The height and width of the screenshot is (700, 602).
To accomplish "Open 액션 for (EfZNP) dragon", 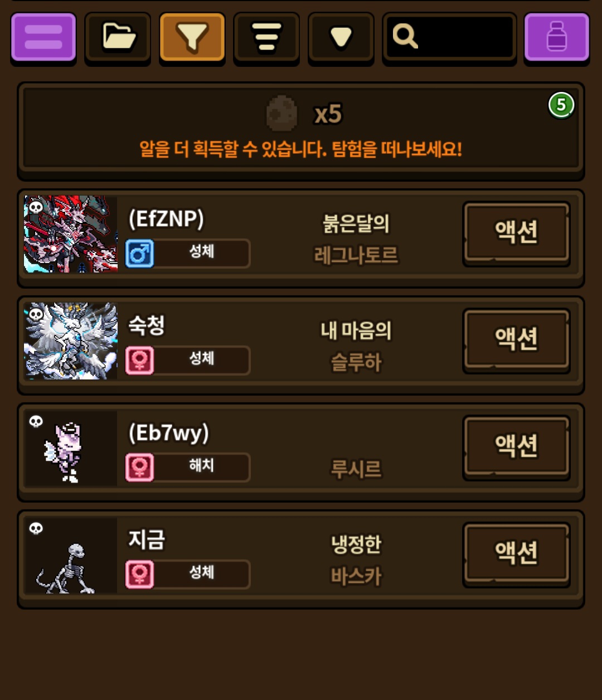I will point(517,232).
